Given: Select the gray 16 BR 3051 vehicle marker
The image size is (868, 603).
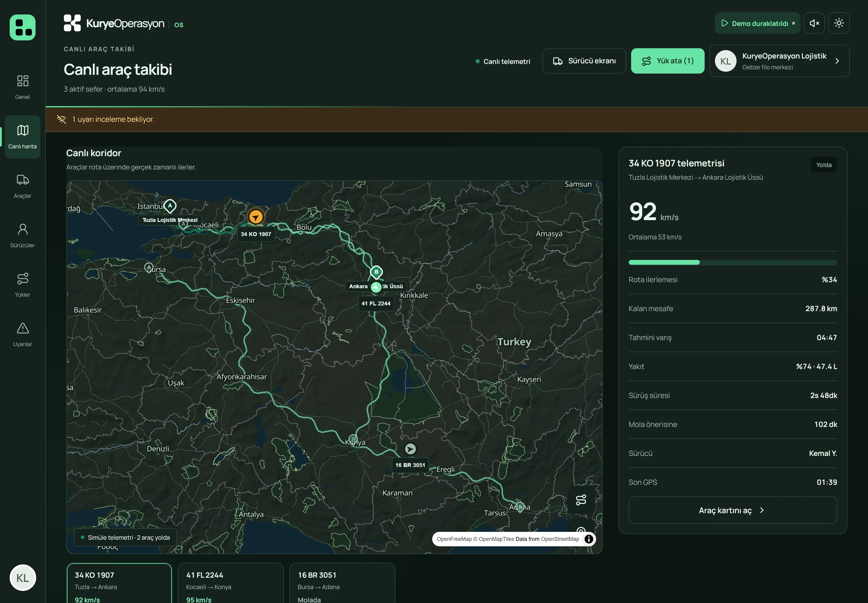Looking at the screenshot, I should 410,449.
